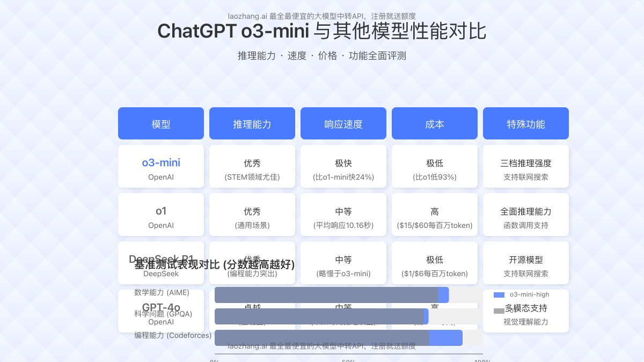Click the 科学问题 (GPQA) label
The width and height of the screenshot is (644, 362).
coord(163,314)
